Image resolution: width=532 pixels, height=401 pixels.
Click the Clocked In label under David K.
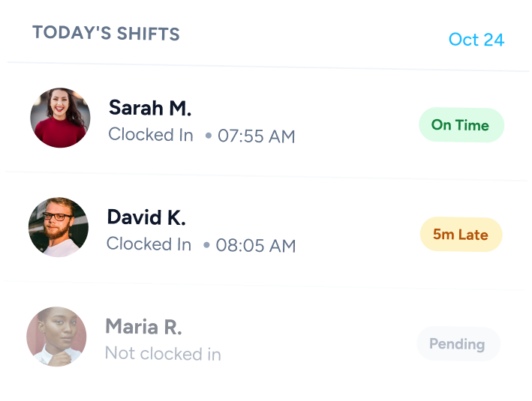[149, 244]
